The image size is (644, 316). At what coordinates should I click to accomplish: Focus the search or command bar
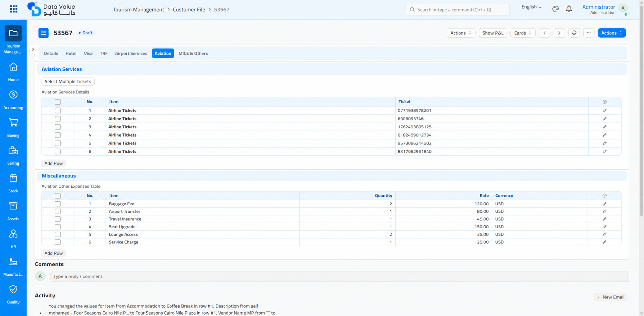click(458, 10)
